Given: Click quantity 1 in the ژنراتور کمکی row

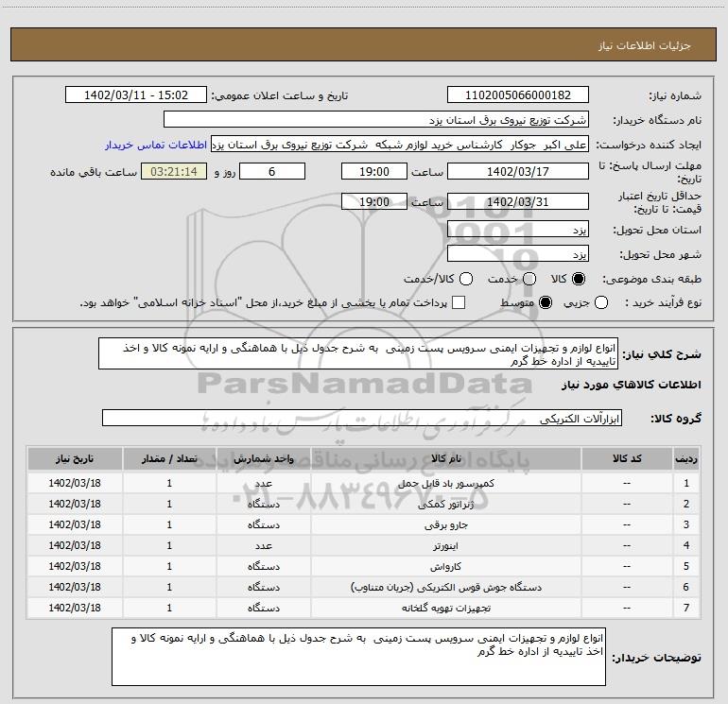Looking at the screenshot, I should point(169,504).
